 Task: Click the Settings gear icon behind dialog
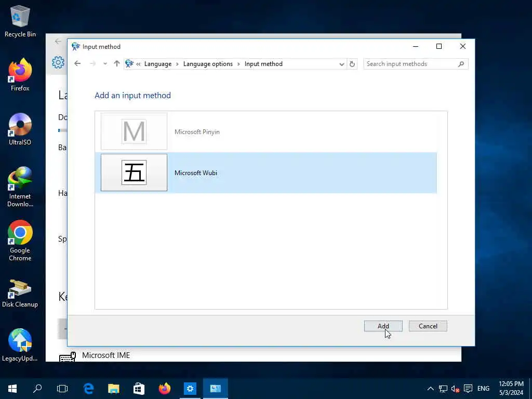[x=58, y=62]
